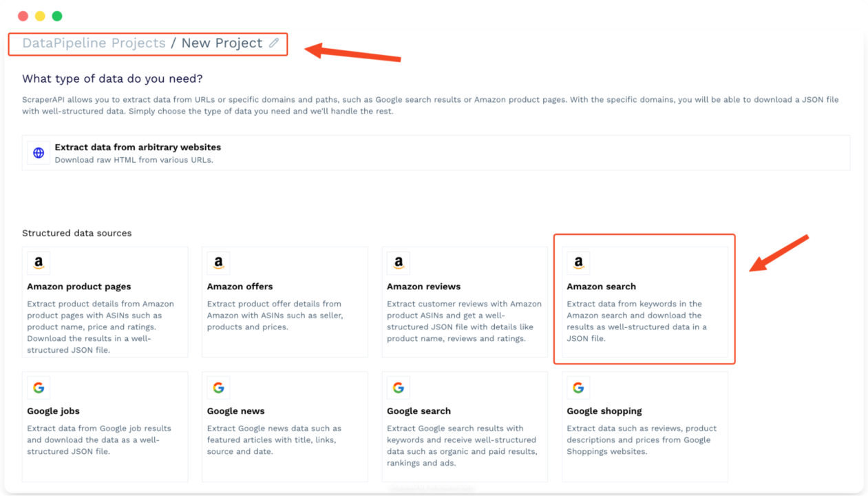
Task: Select the New Project title text
Action: (222, 43)
